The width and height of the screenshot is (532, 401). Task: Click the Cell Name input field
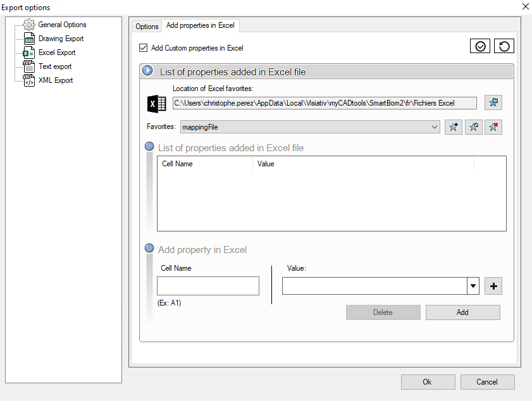point(208,286)
